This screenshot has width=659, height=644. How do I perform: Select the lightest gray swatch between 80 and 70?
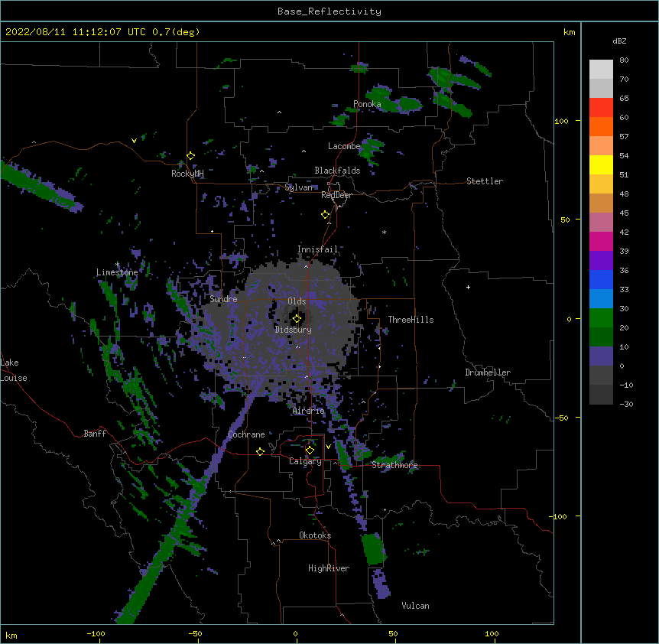click(601, 69)
